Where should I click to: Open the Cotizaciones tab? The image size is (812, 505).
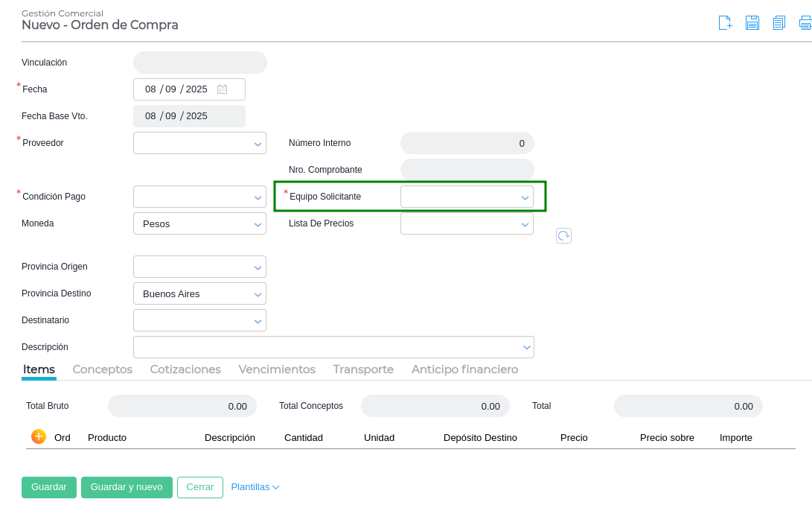(x=185, y=369)
